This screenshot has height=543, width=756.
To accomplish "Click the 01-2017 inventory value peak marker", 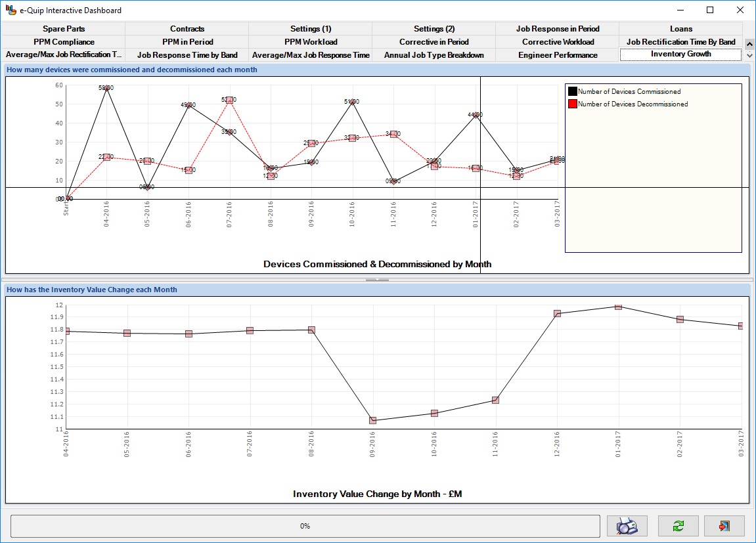I will pos(619,307).
